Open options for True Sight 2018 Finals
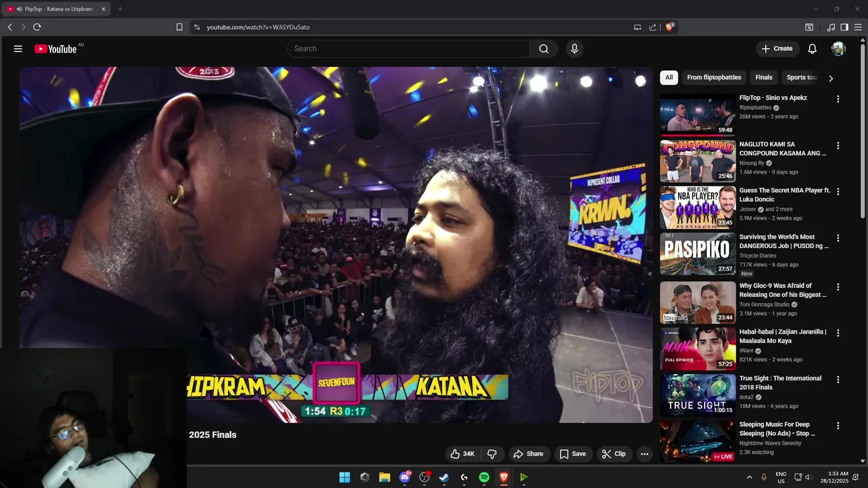Image resolution: width=868 pixels, height=488 pixels. pos(838,380)
